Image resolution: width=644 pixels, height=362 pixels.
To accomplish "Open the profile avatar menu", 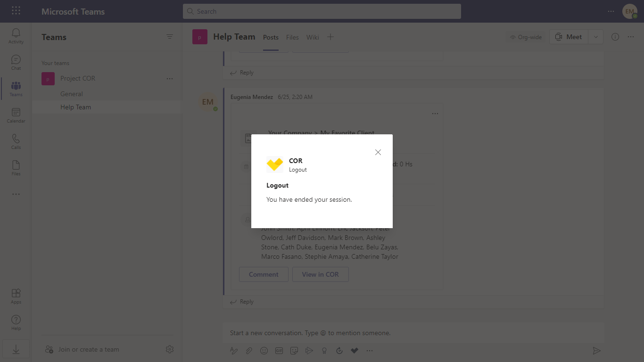I will point(630,11).
